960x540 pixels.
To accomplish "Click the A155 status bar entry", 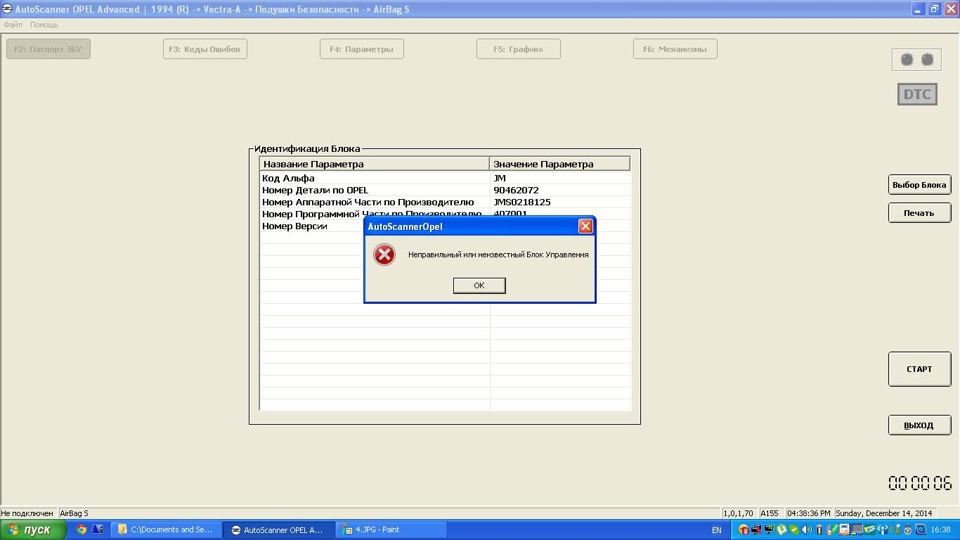I will point(769,513).
